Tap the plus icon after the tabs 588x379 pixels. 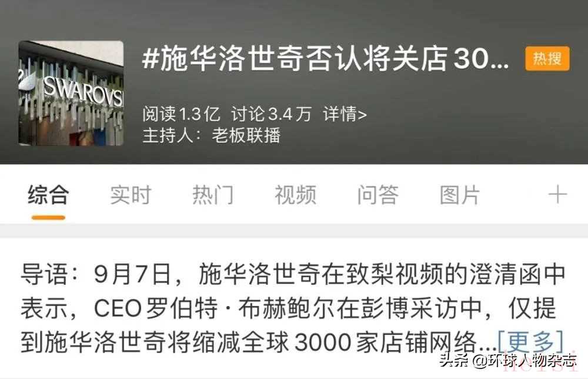click(x=557, y=195)
